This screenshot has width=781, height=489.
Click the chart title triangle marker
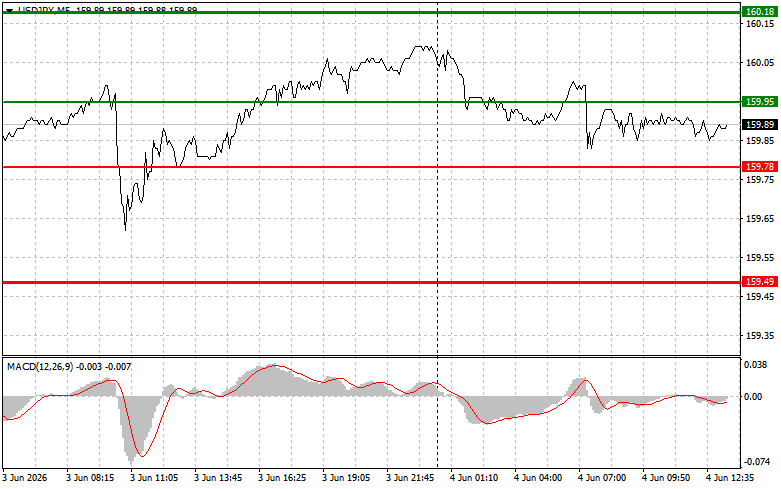pos(9,9)
